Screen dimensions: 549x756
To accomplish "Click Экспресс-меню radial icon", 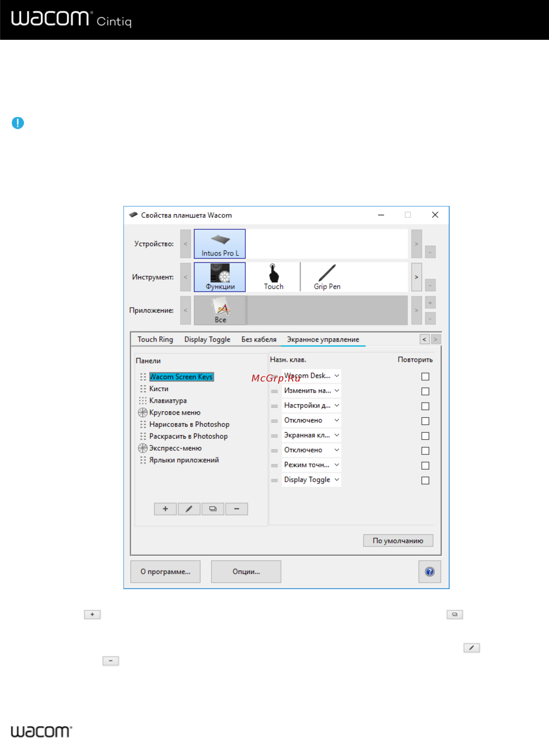I will pos(143,448).
